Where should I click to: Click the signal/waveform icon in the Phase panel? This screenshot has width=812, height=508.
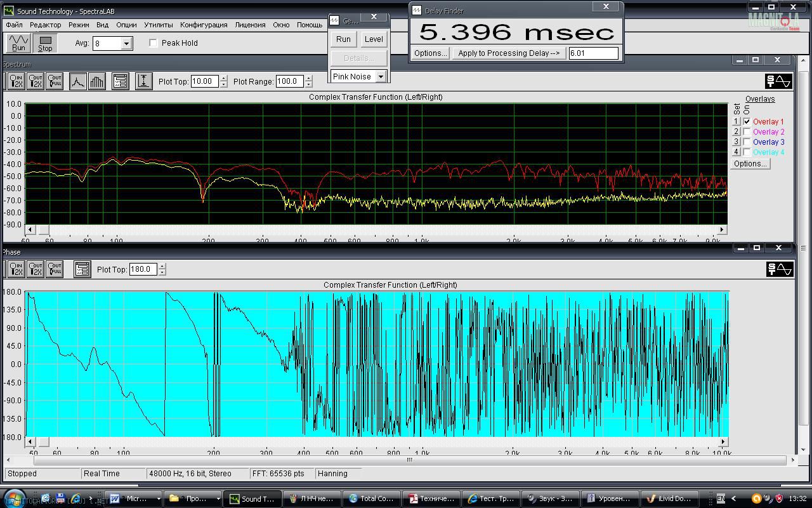[779, 269]
